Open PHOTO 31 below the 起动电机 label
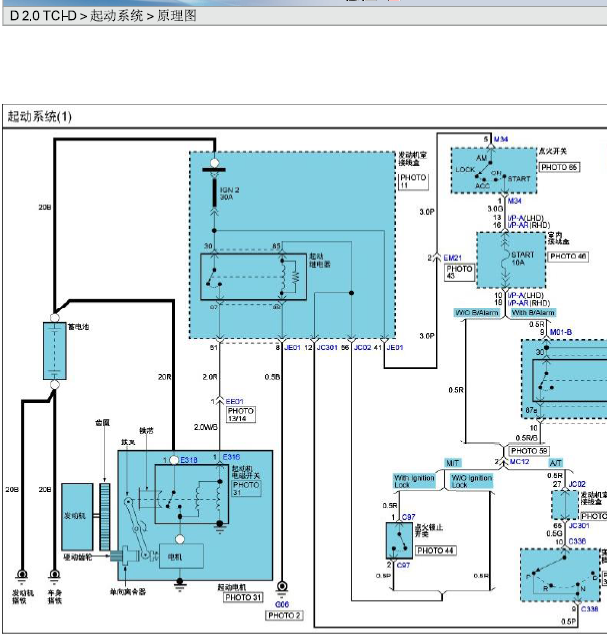 (x=243, y=597)
